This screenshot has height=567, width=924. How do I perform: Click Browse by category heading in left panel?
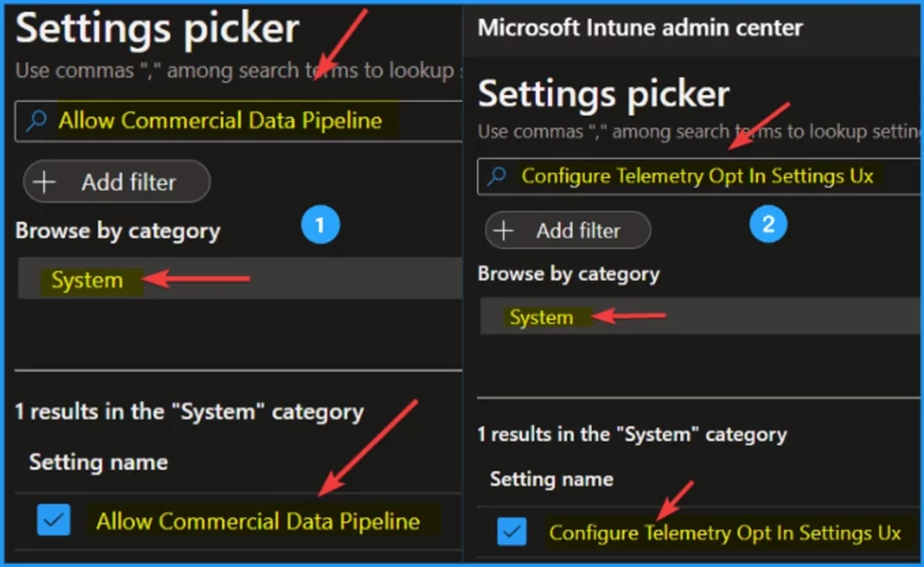pos(118,231)
